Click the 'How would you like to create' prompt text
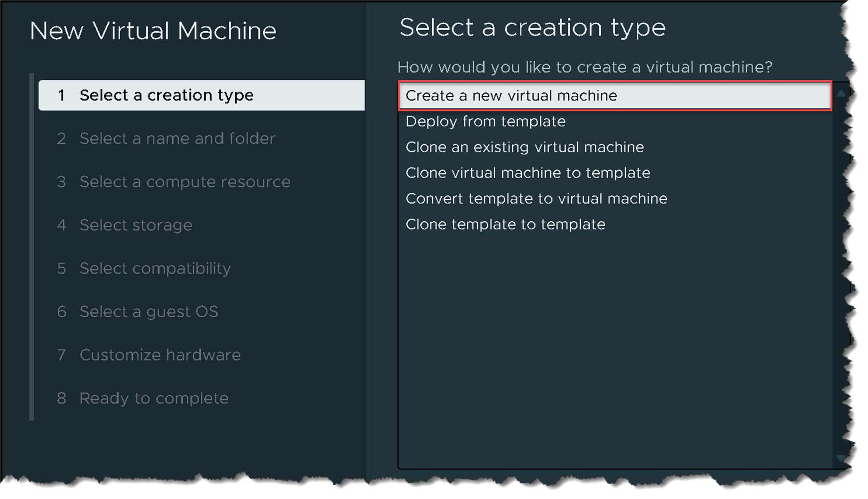Screen dimensions: 868x499 (x=584, y=67)
